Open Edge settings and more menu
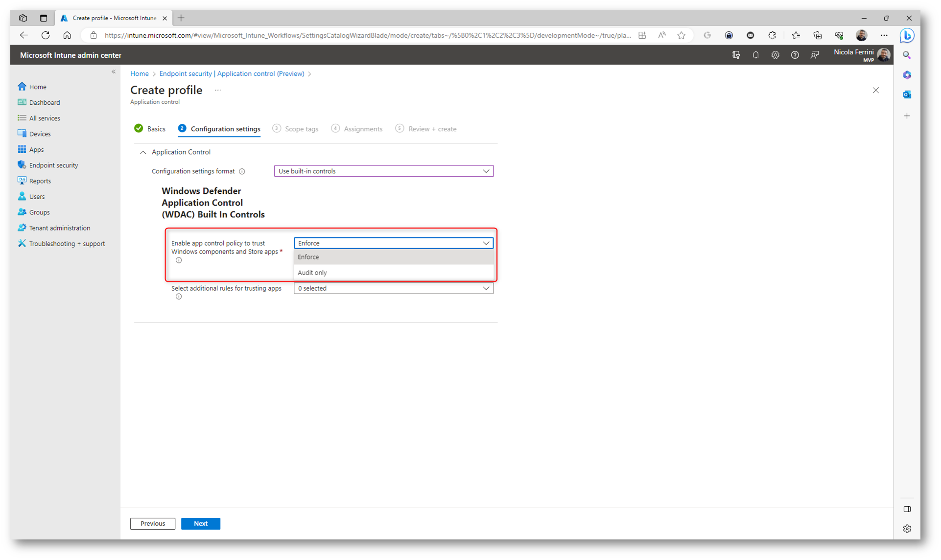Viewport: 941px width, 560px height. 884,35
